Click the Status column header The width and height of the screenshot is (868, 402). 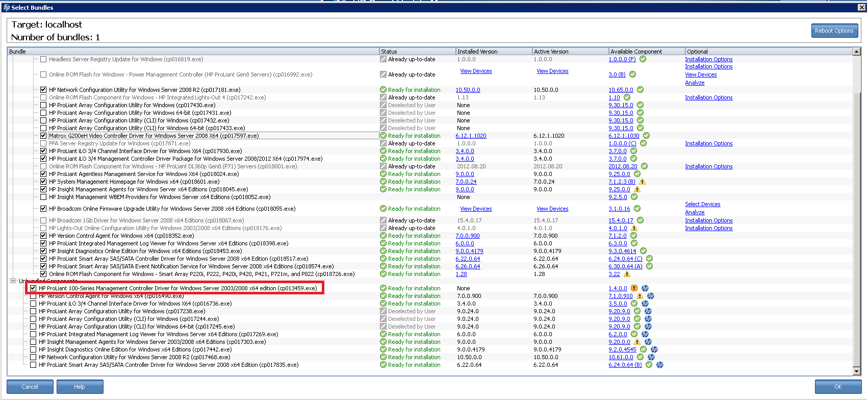pos(418,52)
